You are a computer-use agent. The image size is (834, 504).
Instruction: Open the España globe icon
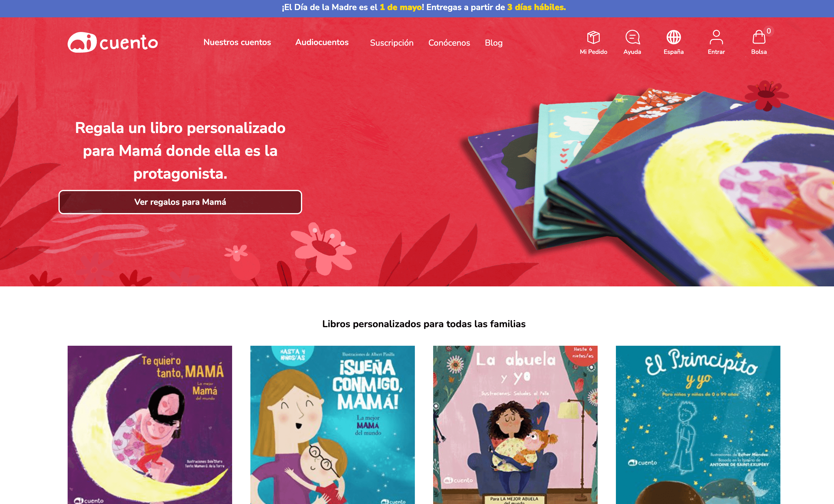673,37
